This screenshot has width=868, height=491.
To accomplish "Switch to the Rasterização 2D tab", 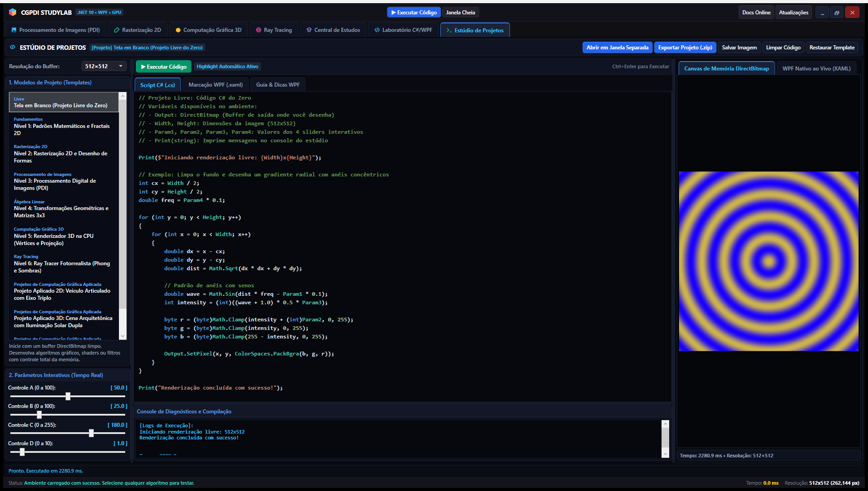I will (138, 30).
